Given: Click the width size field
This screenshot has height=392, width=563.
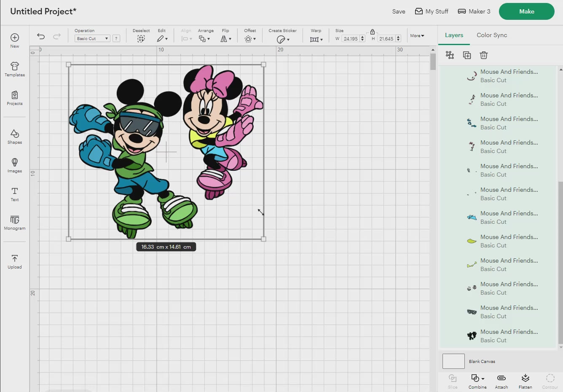Looking at the screenshot, I should point(351,39).
